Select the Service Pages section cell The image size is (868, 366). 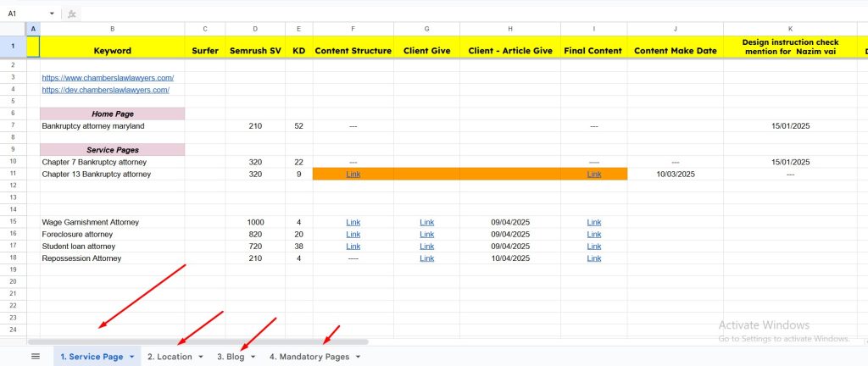[113, 150]
